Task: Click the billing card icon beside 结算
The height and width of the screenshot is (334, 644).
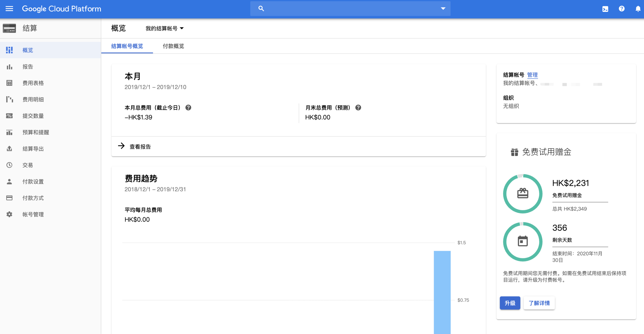Action: pyautogui.click(x=9, y=28)
